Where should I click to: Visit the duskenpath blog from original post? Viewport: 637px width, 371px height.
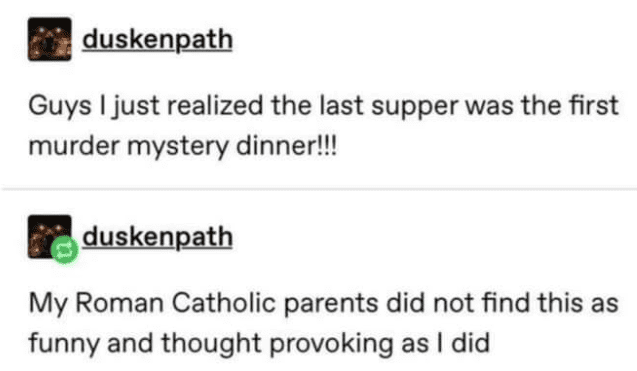pyautogui.click(x=157, y=40)
